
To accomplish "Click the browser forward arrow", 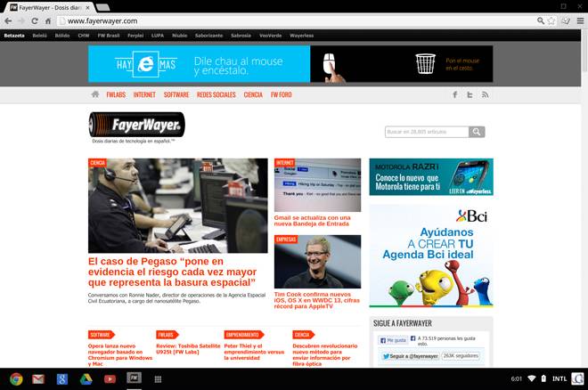I will point(21,21).
